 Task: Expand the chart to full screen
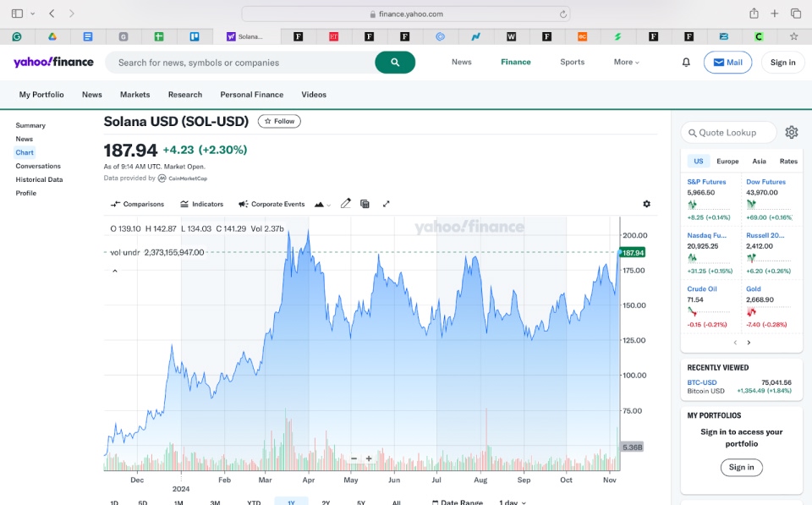click(x=386, y=204)
